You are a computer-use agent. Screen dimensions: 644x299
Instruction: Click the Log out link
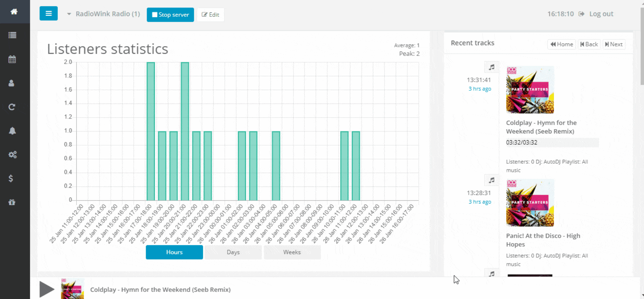pyautogui.click(x=601, y=14)
